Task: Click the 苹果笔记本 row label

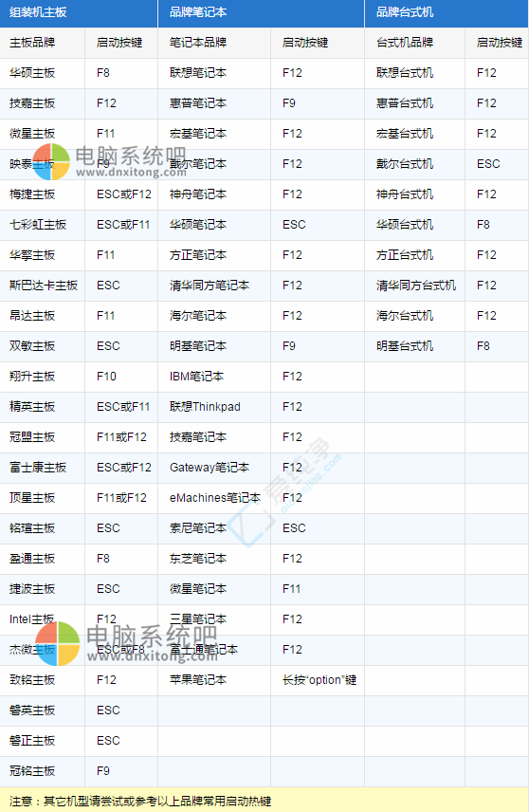Action: click(x=198, y=680)
